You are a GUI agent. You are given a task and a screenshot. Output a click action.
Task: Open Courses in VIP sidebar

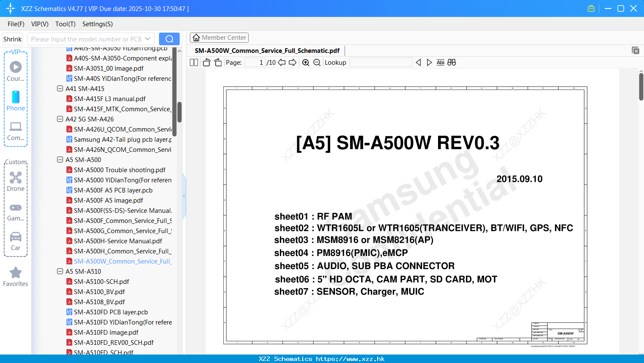point(16,71)
